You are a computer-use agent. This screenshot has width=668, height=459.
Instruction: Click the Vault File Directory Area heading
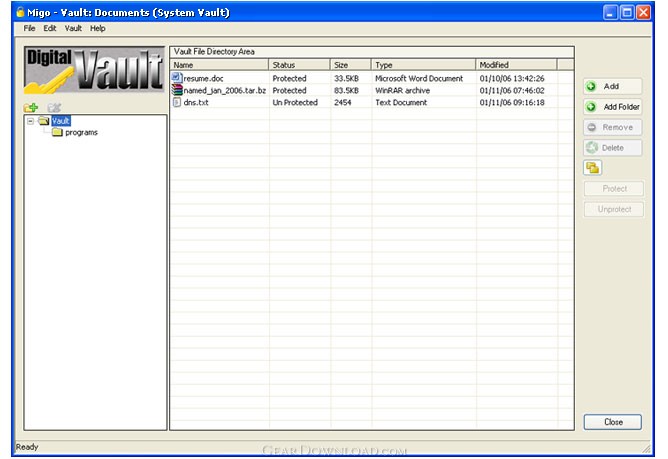pyautogui.click(x=214, y=52)
